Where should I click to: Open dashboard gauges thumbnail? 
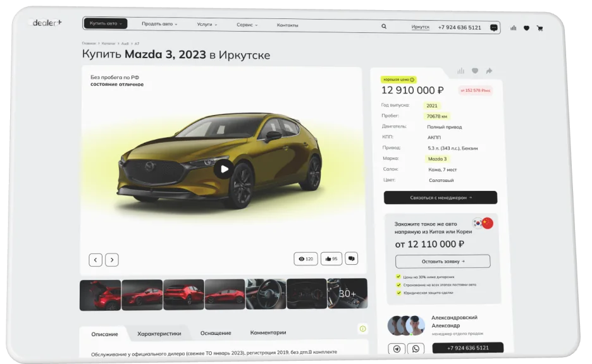[x=307, y=293]
